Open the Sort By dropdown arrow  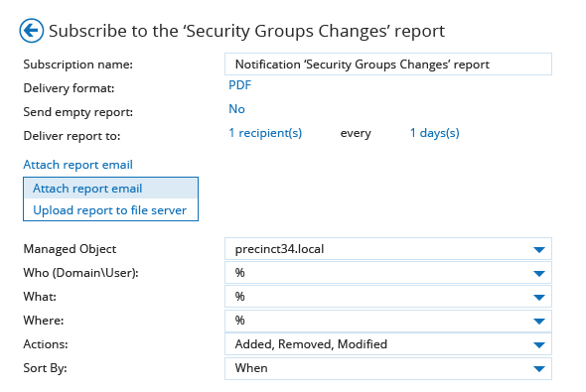tap(539, 369)
